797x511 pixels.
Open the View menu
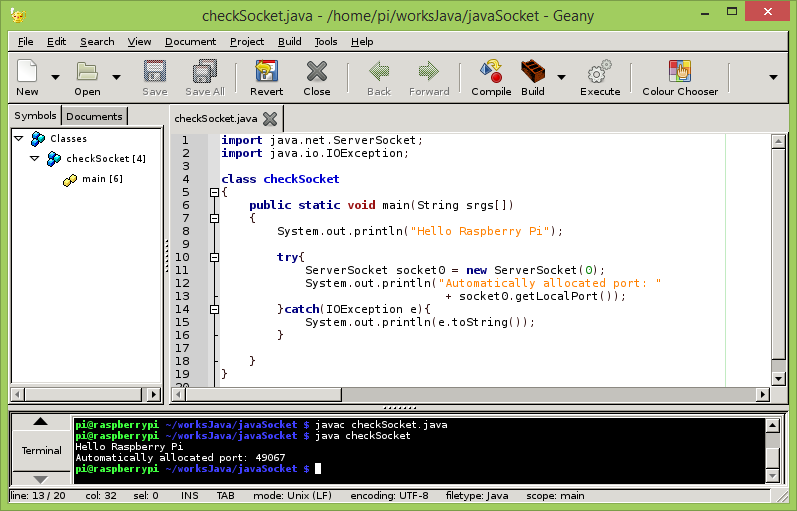[x=139, y=42]
